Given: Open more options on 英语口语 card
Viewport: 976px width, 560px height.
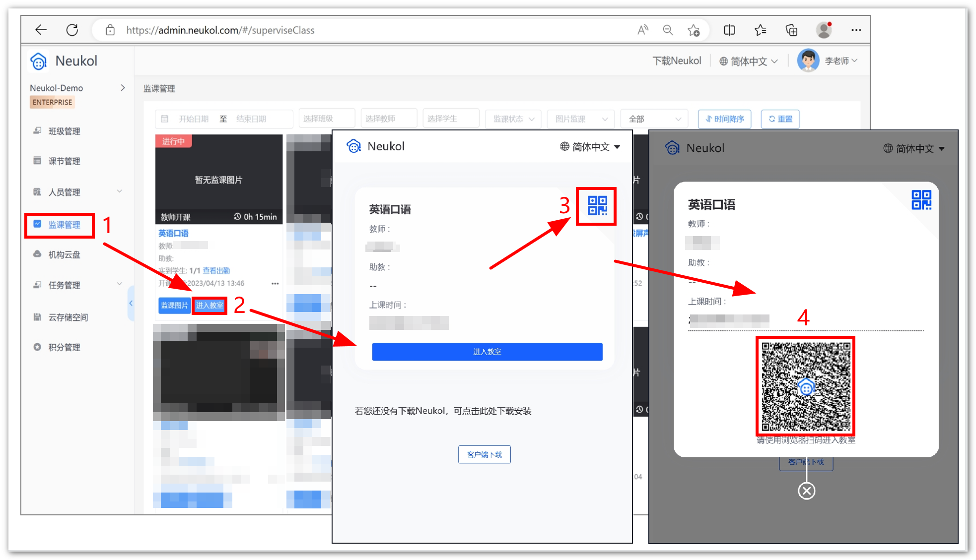Looking at the screenshot, I should pos(275,284).
